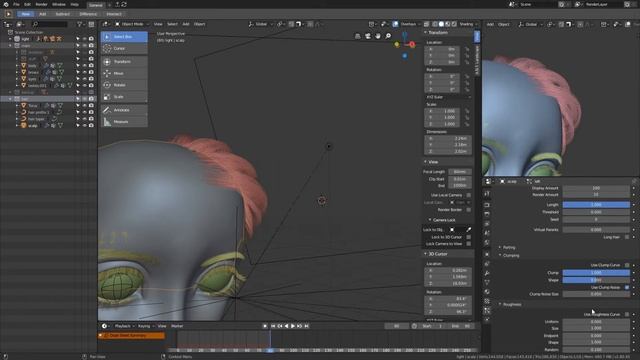Open the Modifiers wrench properties tab
640x360 pixels.
click(487, 273)
